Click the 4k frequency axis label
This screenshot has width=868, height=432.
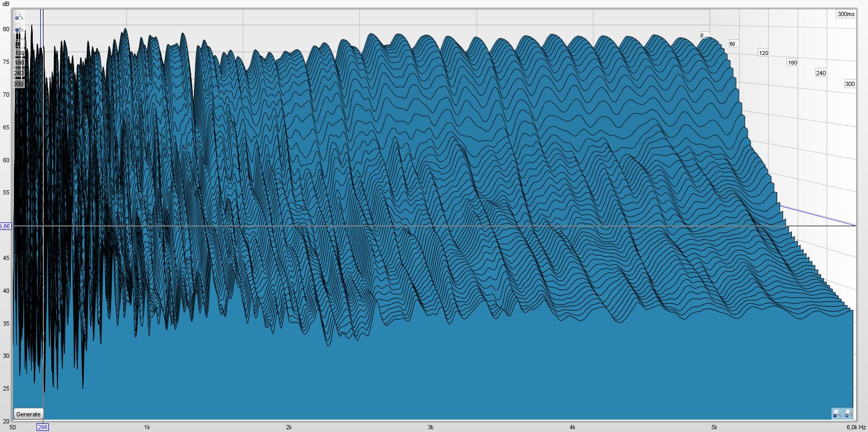pyautogui.click(x=572, y=427)
